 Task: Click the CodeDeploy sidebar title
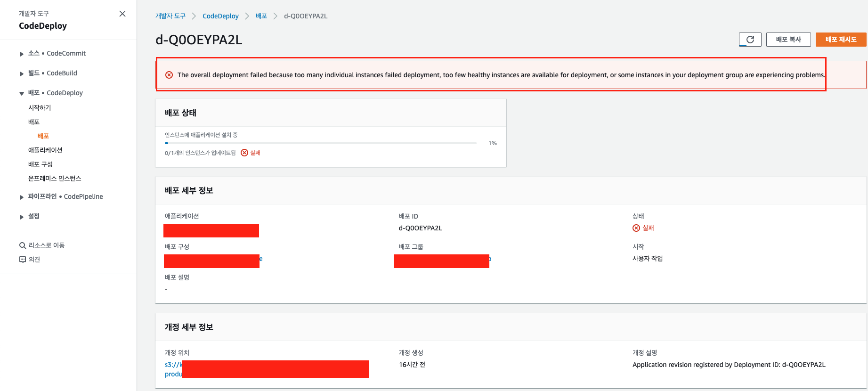point(43,26)
